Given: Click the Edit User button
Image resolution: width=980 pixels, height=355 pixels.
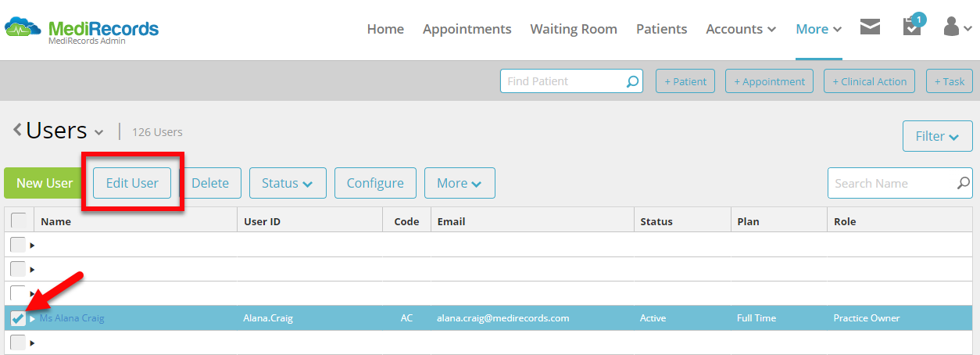Looking at the screenshot, I should (x=132, y=183).
